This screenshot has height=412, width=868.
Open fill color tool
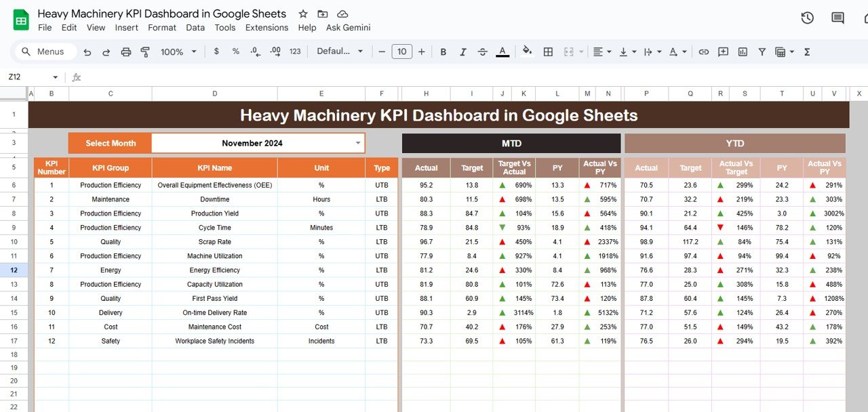pos(528,52)
